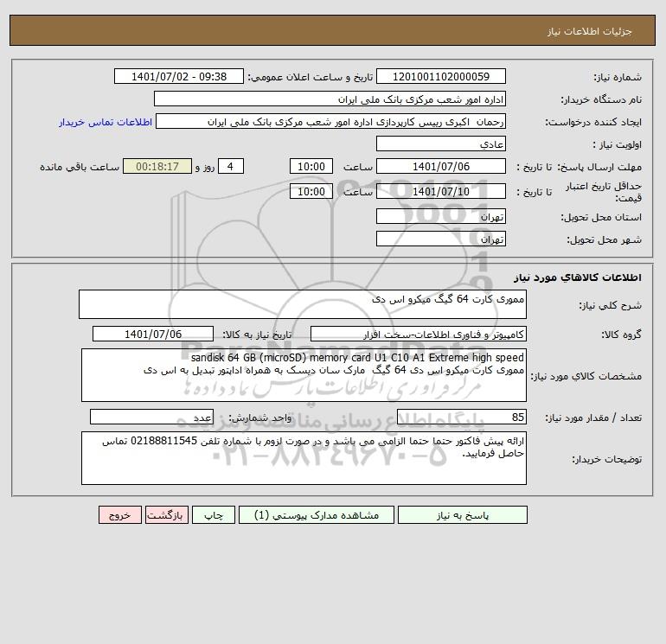
Task: Click response deadline time 10:00 field
Action: click(x=311, y=167)
